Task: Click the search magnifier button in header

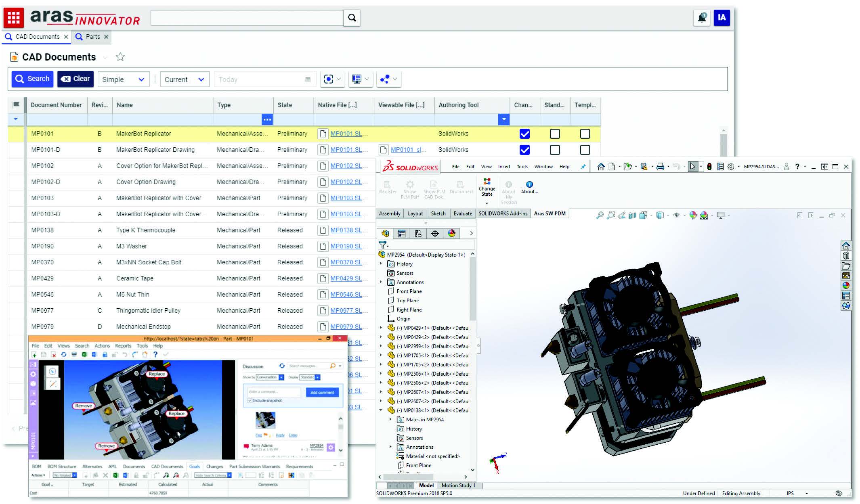Action: tap(352, 18)
